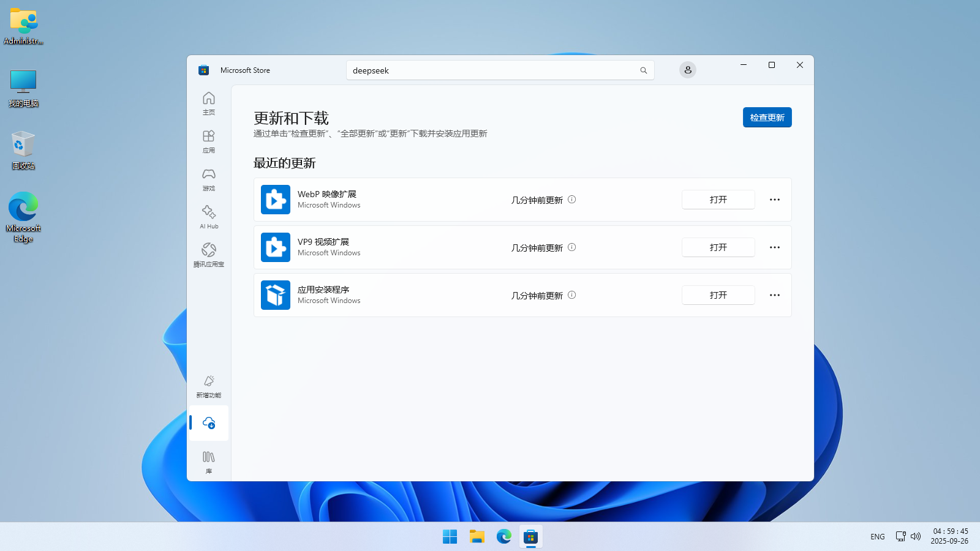The width and height of the screenshot is (980, 551).
Task: Click the WebP 映像扩展 app icon
Action: (x=276, y=200)
